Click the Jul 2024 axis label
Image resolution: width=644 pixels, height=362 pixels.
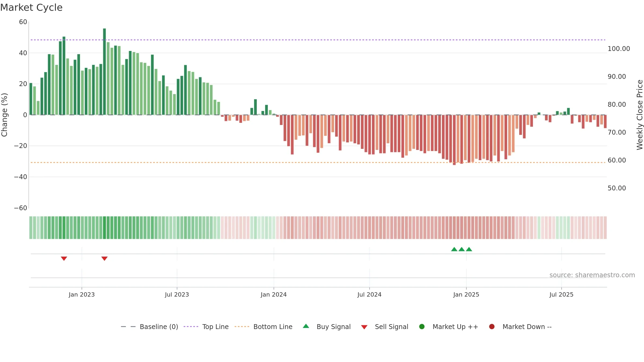point(369,294)
